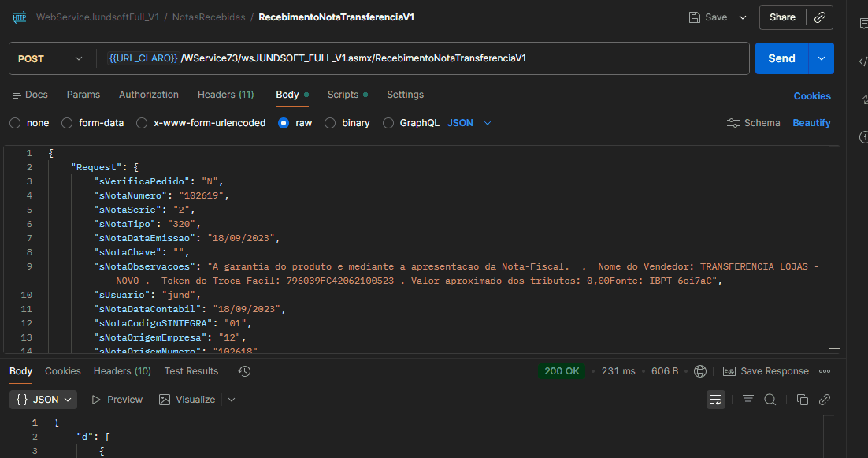Switch to the Authorization tab
868x458 pixels.
click(148, 95)
